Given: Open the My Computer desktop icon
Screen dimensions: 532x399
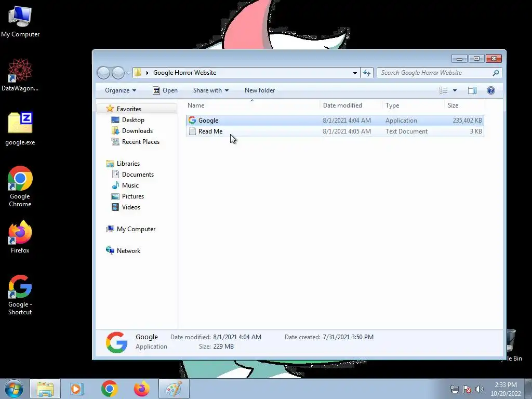Looking at the screenshot, I should click(x=20, y=21).
